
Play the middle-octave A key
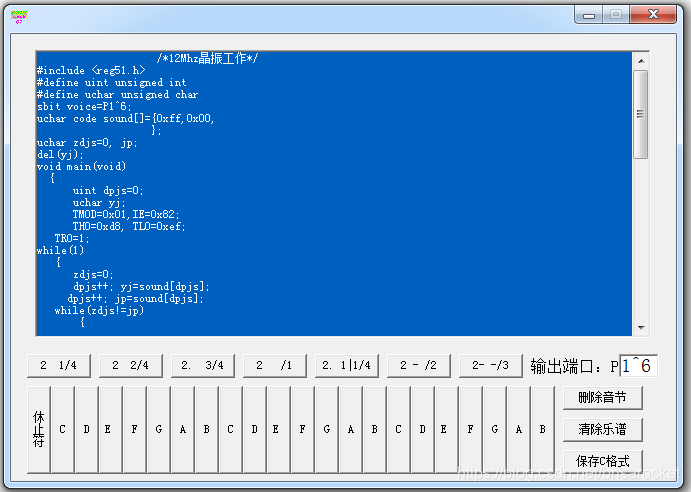pyautogui.click(x=350, y=429)
